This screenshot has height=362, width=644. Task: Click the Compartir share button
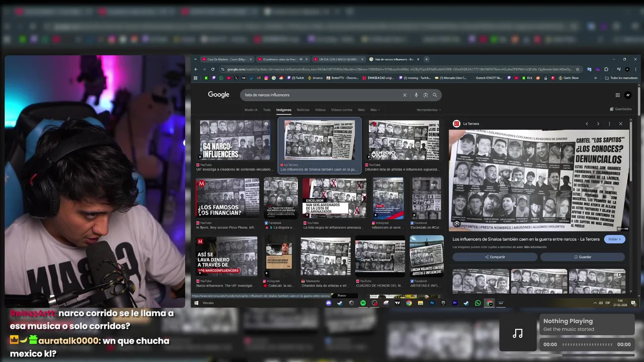[495, 257]
